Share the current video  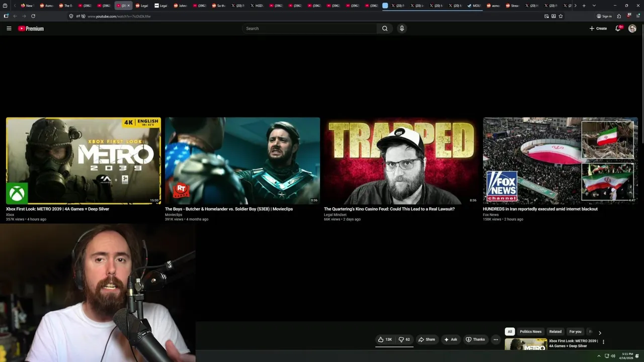point(427,339)
